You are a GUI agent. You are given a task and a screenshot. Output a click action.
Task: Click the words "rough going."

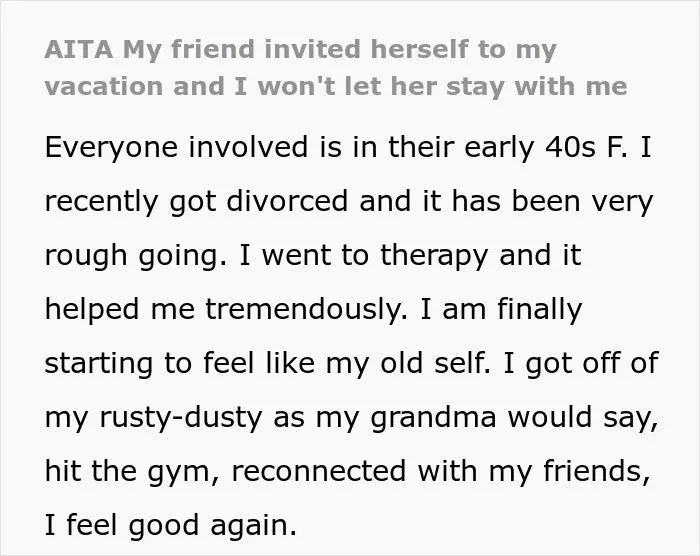136,256
